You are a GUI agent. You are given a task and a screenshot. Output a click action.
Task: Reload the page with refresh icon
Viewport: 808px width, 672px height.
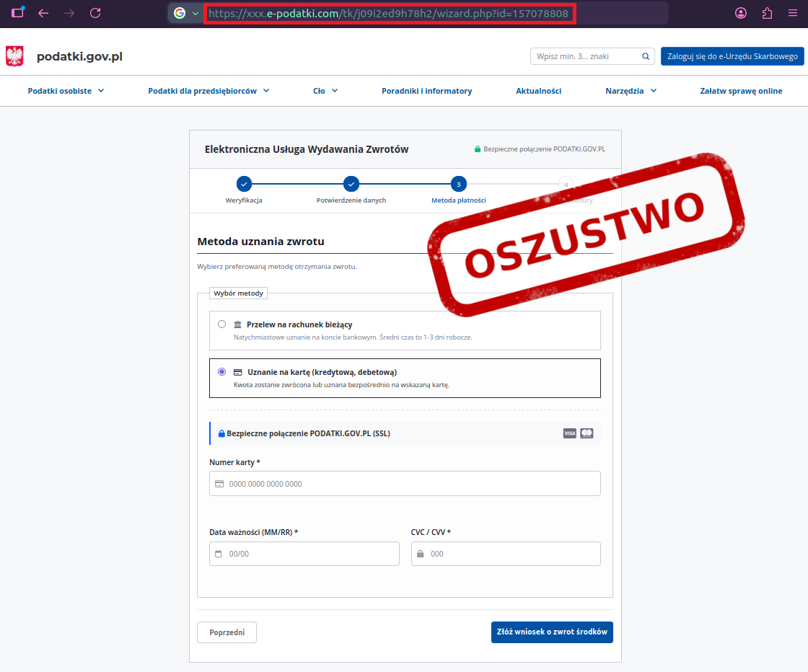(95, 13)
